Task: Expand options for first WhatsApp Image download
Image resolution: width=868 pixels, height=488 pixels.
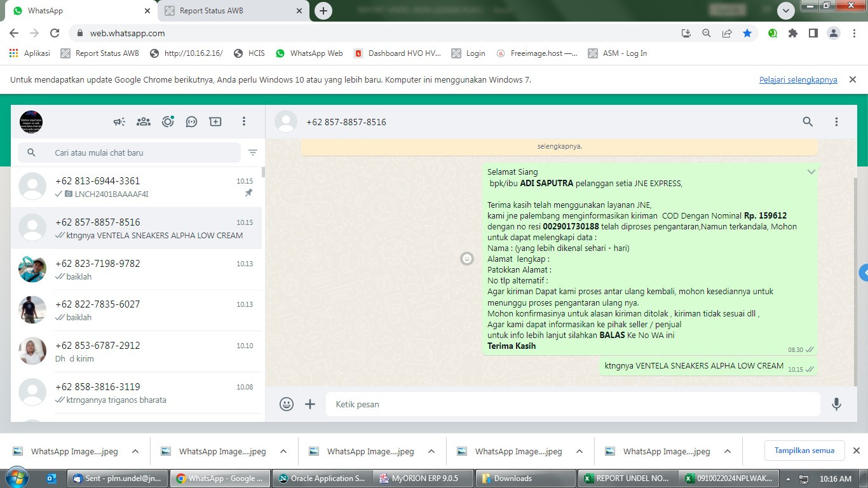Action: point(135,451)
